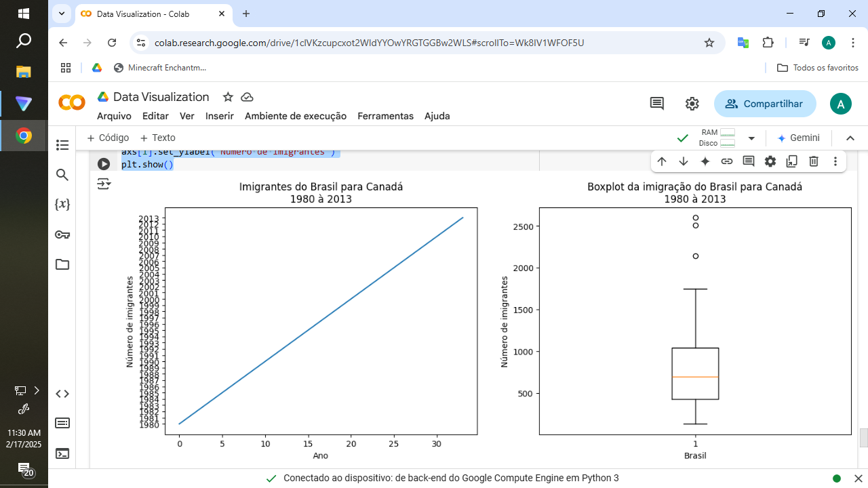Open a new browser tab
Screen dimensions: 868x488
(x=246, y=14)
